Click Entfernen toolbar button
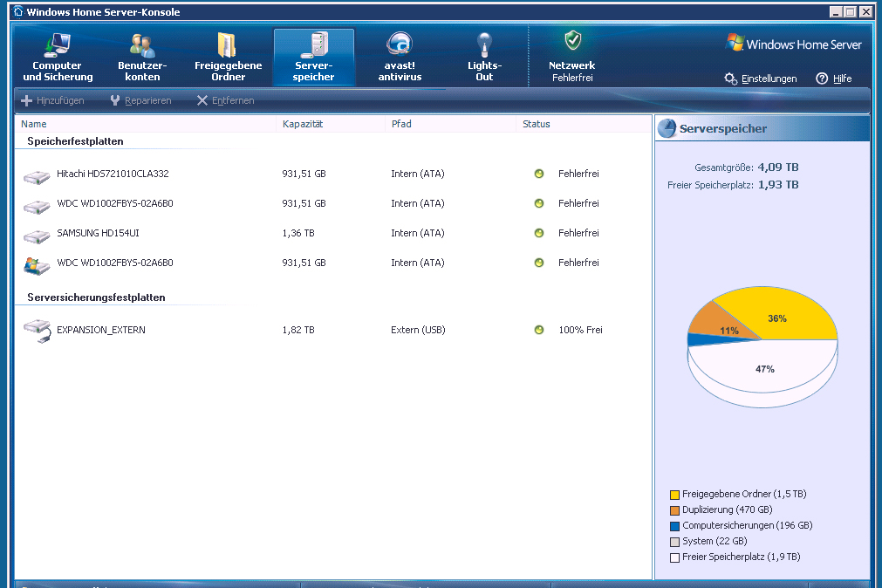The width and height of the screenshot is (882, 588). (x=225, y=100)
